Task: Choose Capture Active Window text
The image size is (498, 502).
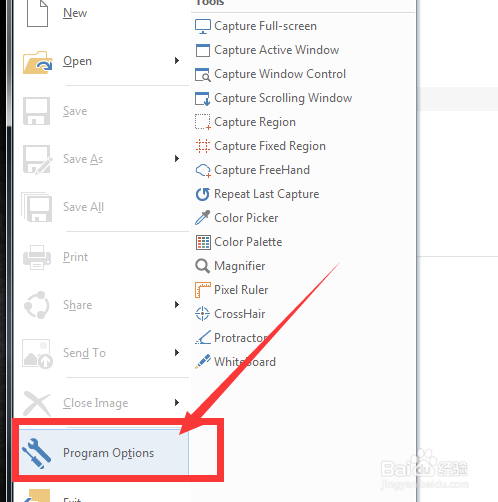Action: [x=277, y=50]
